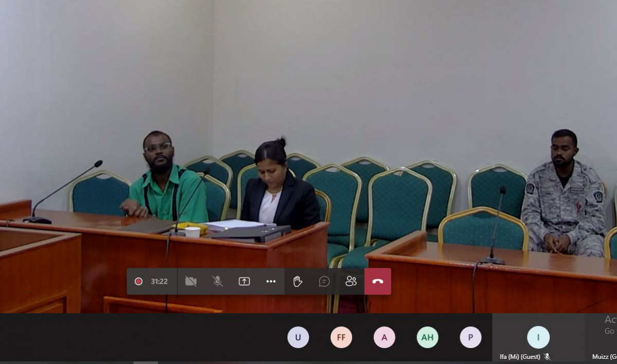Open the more actions menu
Viewport: 617px width, 364px height.
coord(271,281)
